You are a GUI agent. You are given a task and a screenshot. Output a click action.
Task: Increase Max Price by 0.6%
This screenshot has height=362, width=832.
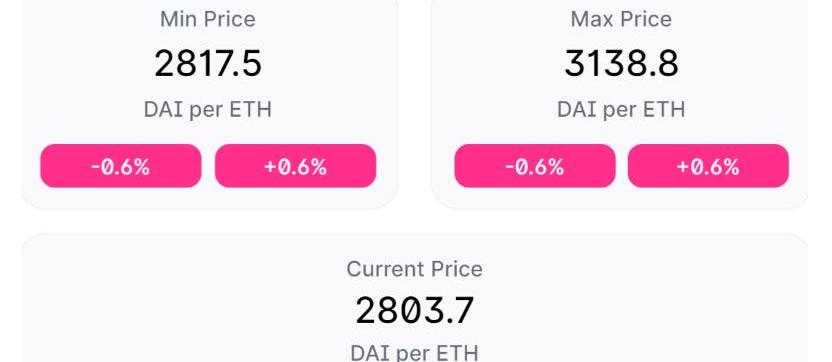[708, 166]
